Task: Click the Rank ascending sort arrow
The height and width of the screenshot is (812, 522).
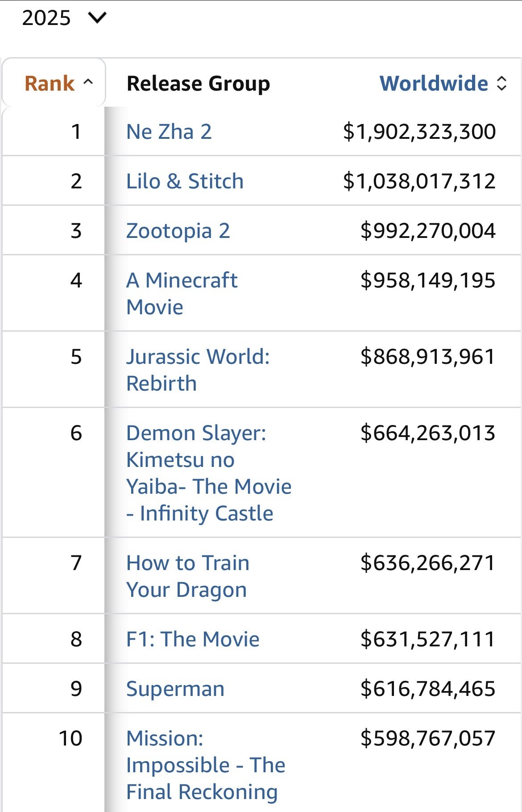Action: [x=88, y=82]
